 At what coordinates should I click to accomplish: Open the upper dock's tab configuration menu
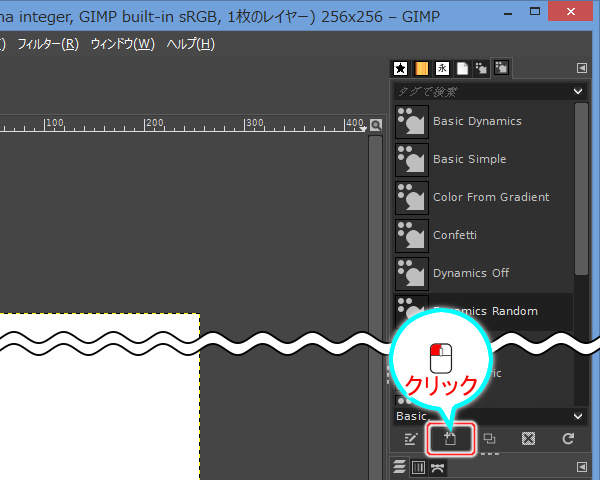[x=582, y=68]
